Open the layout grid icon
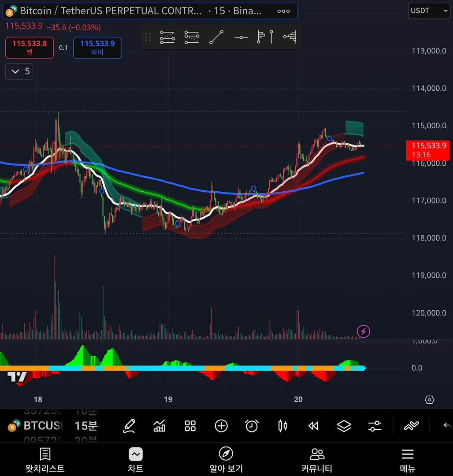The height and width of the screenshot is (476, 453). point(190,426)
